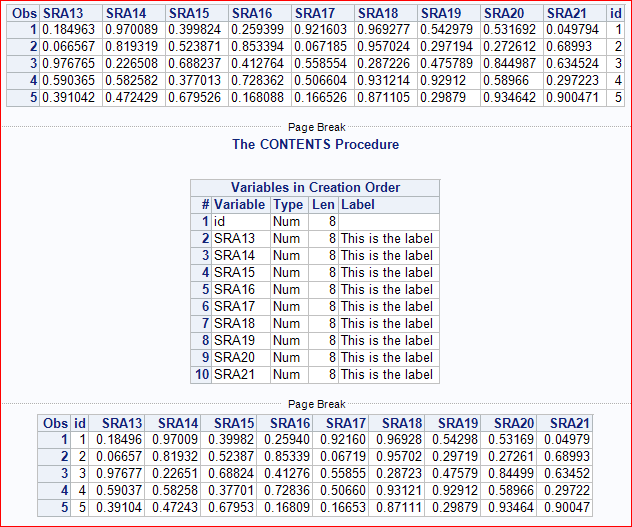Click the Len column header

pyautogui.click(x=323, y=204)
